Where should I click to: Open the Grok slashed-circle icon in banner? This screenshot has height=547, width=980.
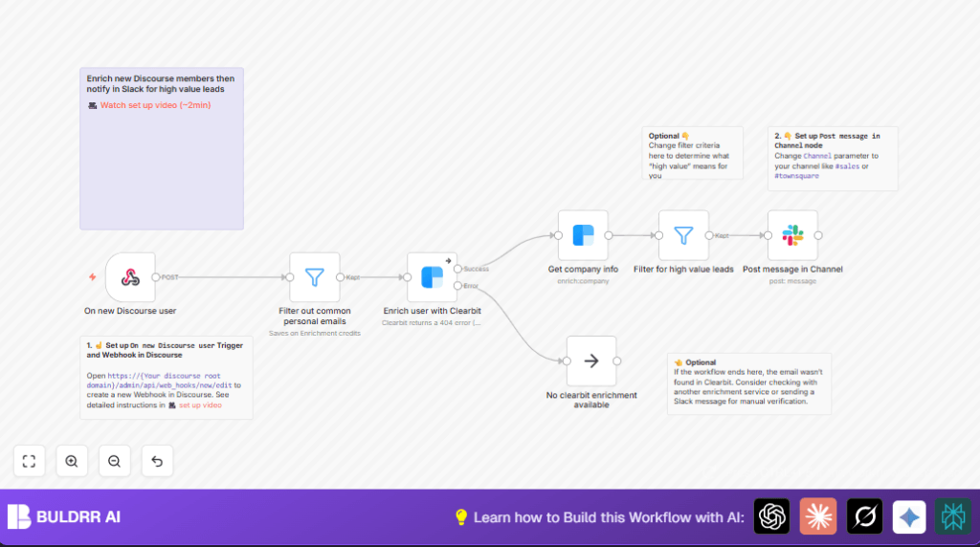[864, 516]
